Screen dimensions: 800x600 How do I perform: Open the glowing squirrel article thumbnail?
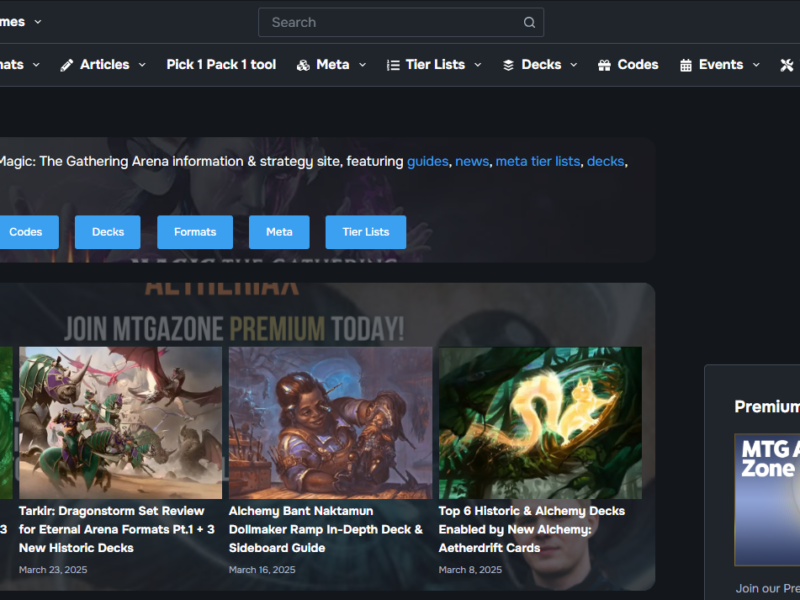(540, 423)
